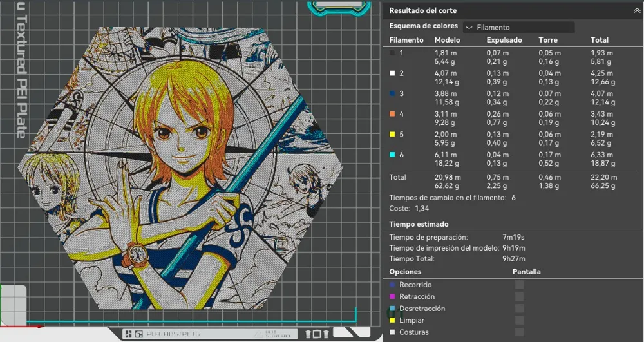Toggle the Recorrido display checkbox
The height and width of the screenshot is (342, 644).
[x=520, y=285]
